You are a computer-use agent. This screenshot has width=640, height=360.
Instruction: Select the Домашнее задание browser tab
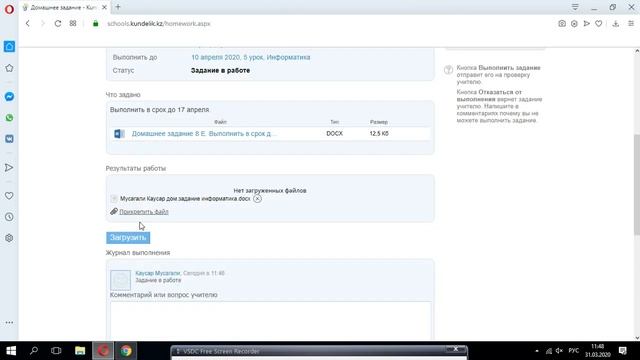click(x=63, y=7)
